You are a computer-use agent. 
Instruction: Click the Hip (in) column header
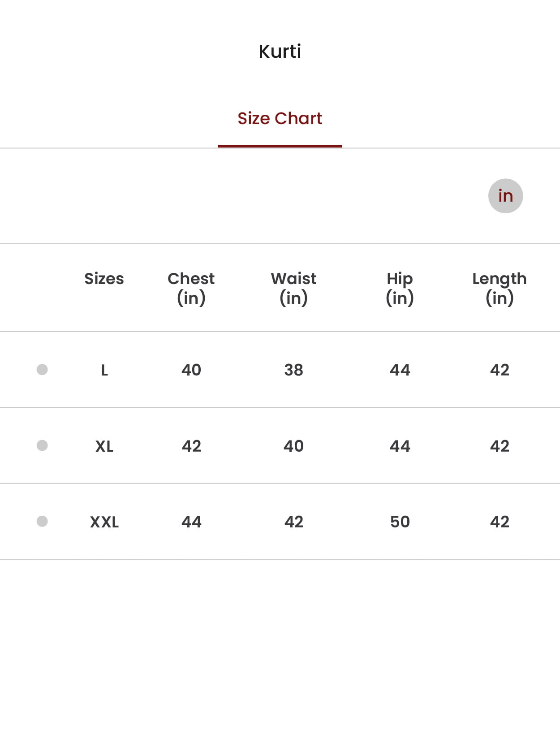coord(400,288)
